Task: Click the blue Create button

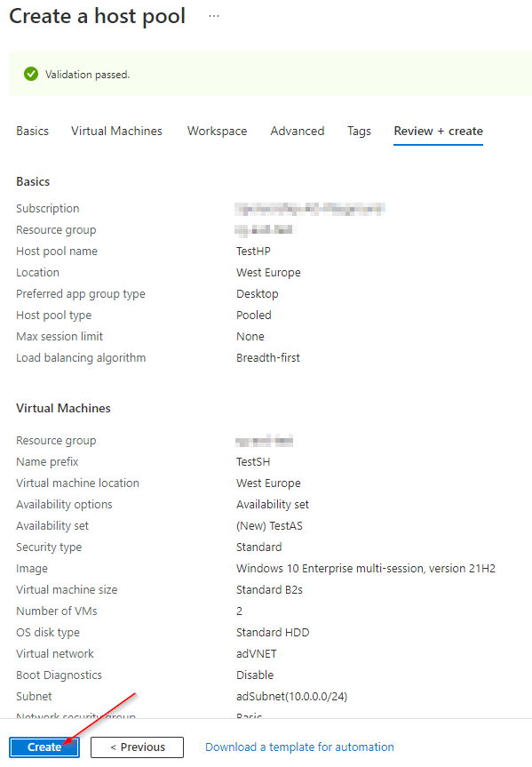Action: [x=44, y=747]
